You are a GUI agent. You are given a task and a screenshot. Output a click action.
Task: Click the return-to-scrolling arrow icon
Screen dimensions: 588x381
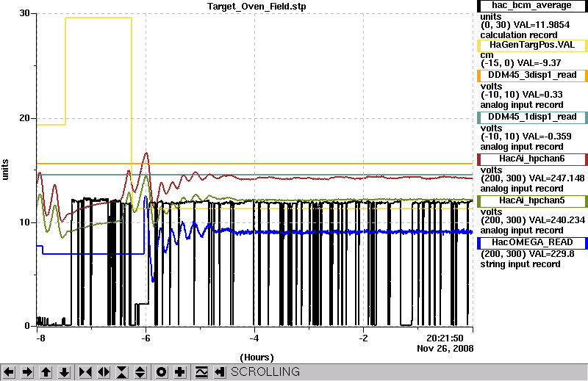tap(219, 372)
